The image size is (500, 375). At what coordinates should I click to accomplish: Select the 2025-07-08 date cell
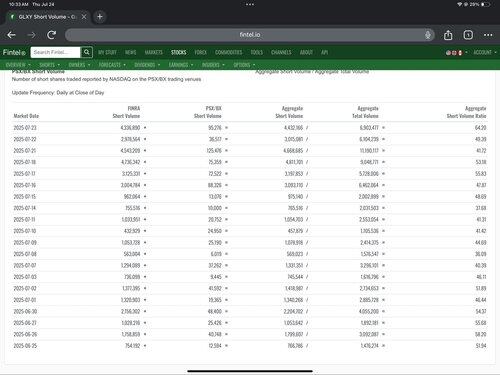point(25,254)
